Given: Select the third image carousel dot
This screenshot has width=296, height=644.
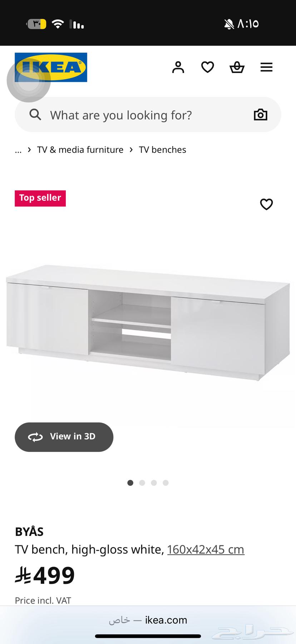Looking at the screenshot, I should click(154, 483).
